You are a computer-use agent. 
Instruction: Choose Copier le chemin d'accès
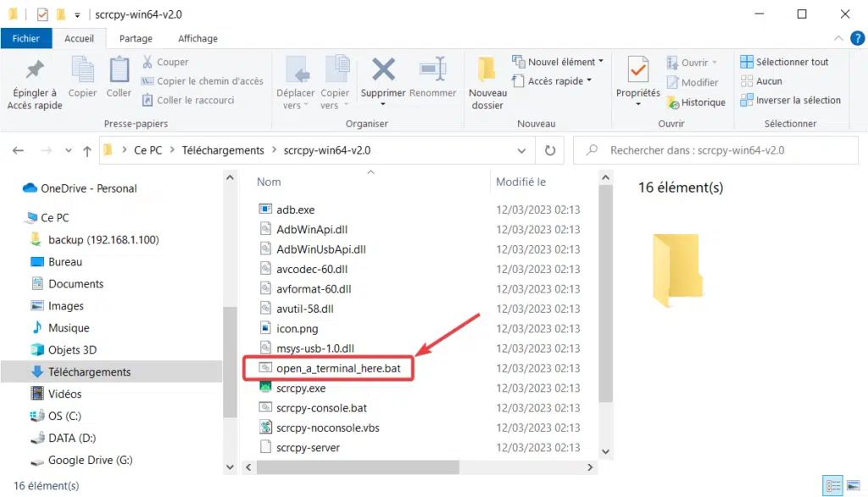click(x=202, y=81)
